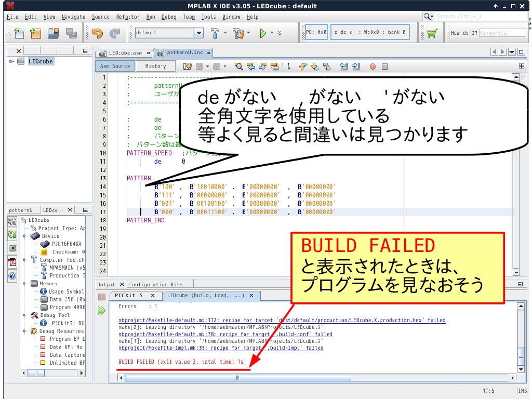Open Makefile-default.mk:78 error link

pos(225,334)
